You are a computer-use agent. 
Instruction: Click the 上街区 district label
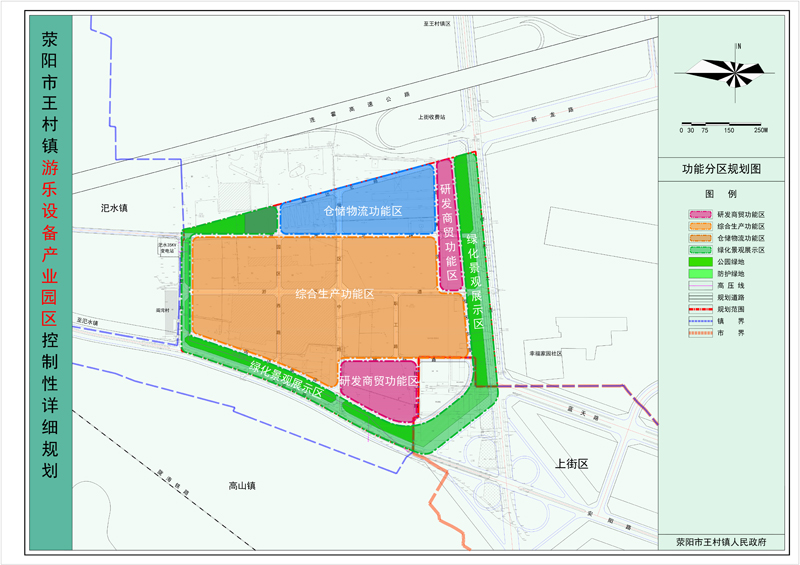click(x=572, y=465)
